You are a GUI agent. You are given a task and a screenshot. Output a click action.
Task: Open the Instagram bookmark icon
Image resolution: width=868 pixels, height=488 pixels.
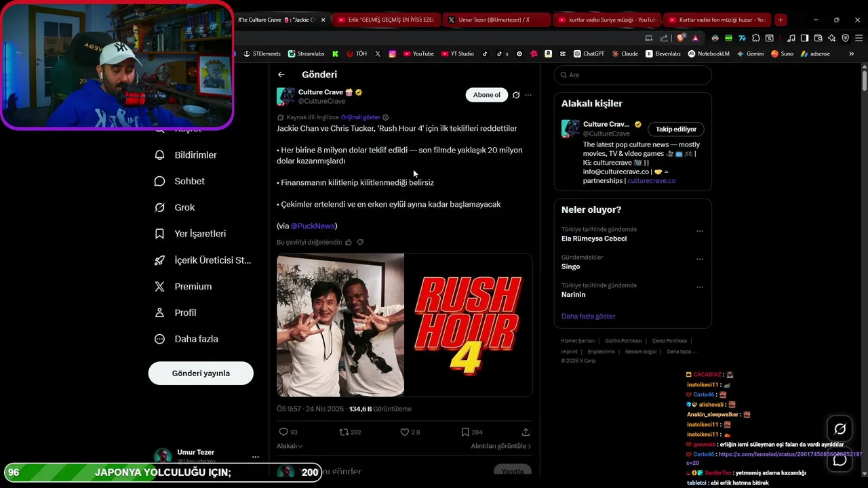tap(392, 54)
